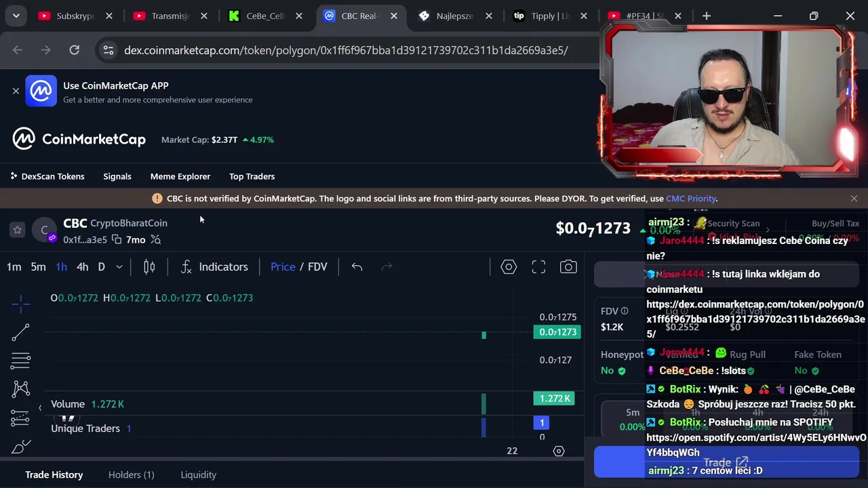The image size is (868, 488).
Task: Close the CBC Real-time browser tab
Action: 393,16
